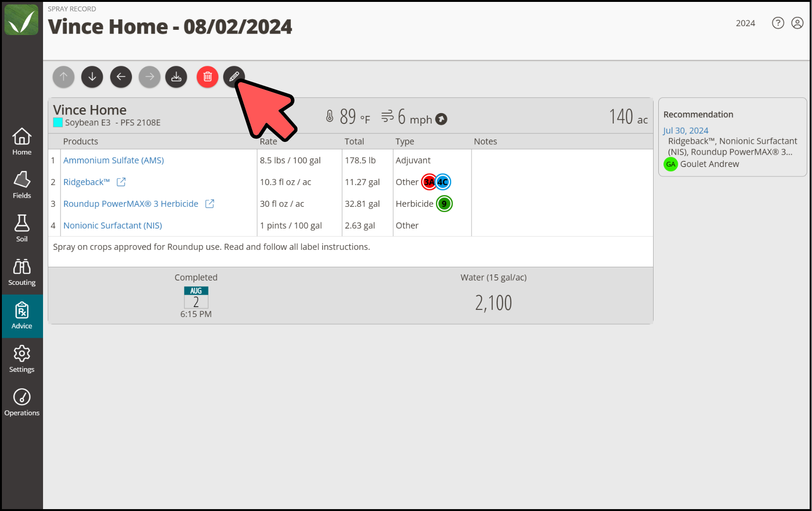Select the 2024 year selector
The height and width of the screenshot is (511, 812).
click(x=745, y=23)
